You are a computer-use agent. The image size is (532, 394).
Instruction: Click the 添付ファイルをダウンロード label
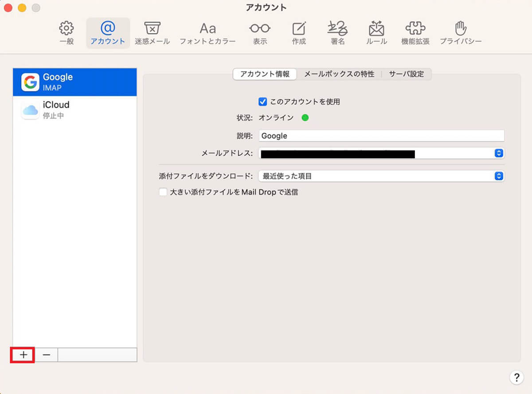point(206,176)
